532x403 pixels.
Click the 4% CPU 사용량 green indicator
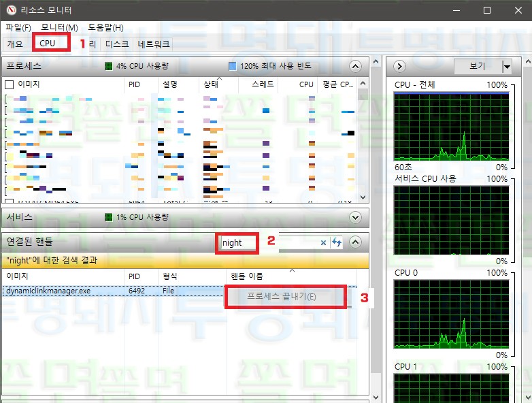coord(109,66)
